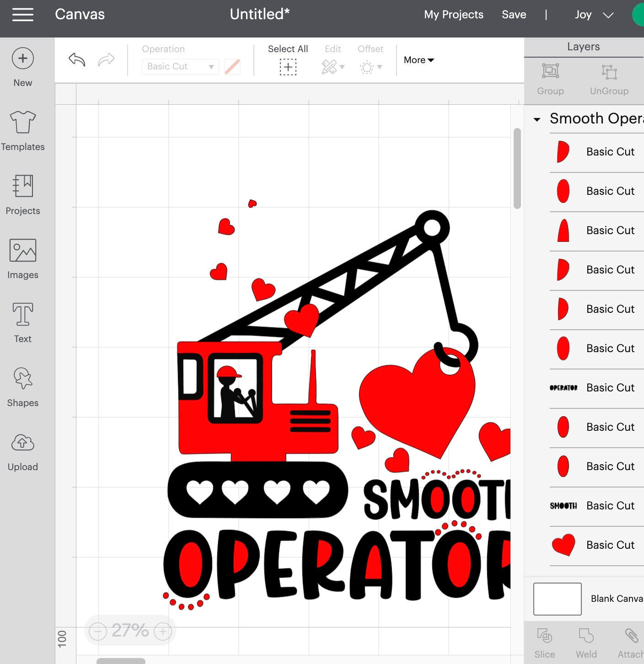Open the Projects panel
The height and width of the screenshot is (664, 644).
[x=22, y=194]
